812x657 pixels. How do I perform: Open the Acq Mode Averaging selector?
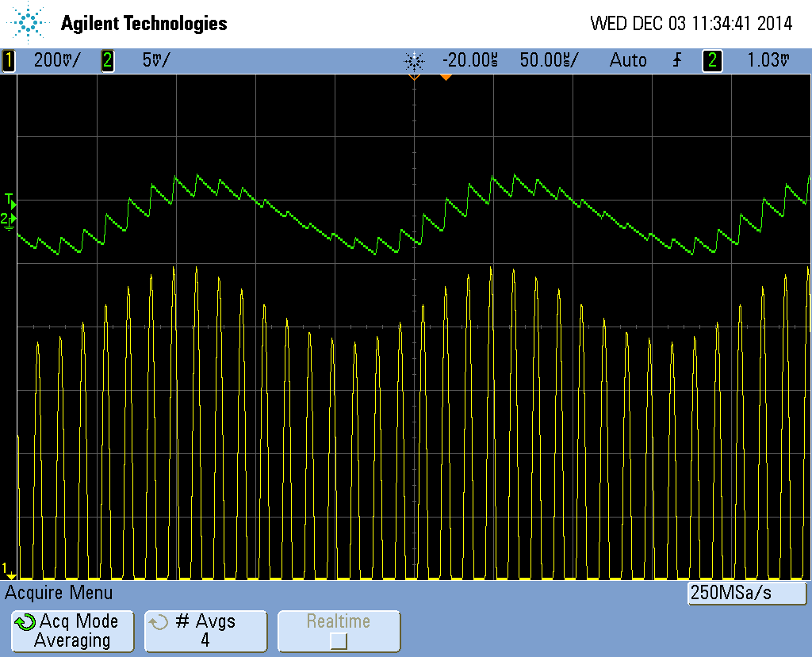(x=72, y=631)
